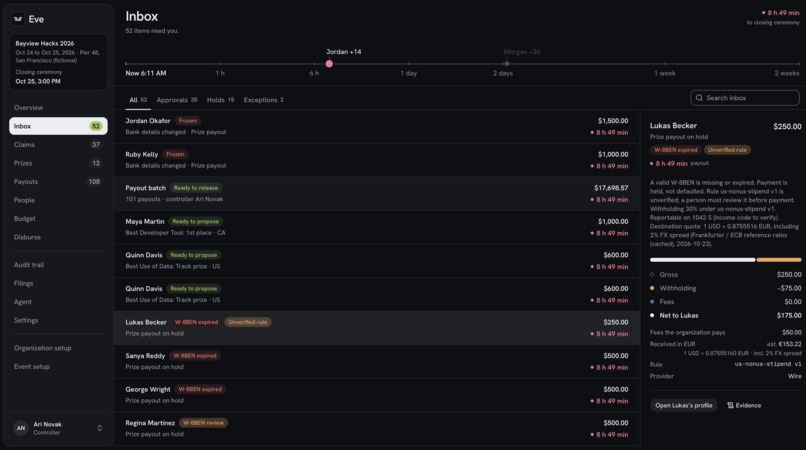Open the Payout batch row
Screen dimensions: 806x450
[377, 193]
